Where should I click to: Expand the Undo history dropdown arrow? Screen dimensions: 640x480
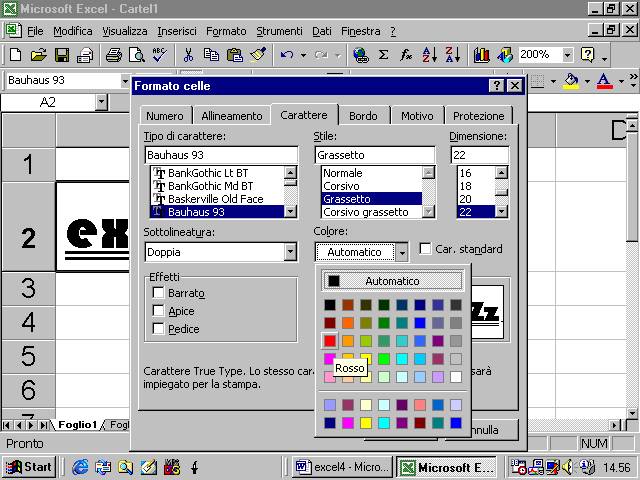[303, 55]
